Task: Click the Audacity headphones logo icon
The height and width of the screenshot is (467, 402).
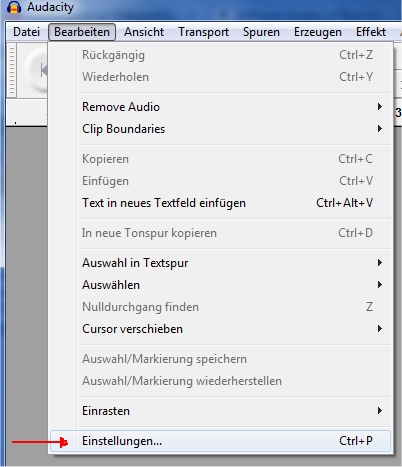Action: (x=14, y=7)
